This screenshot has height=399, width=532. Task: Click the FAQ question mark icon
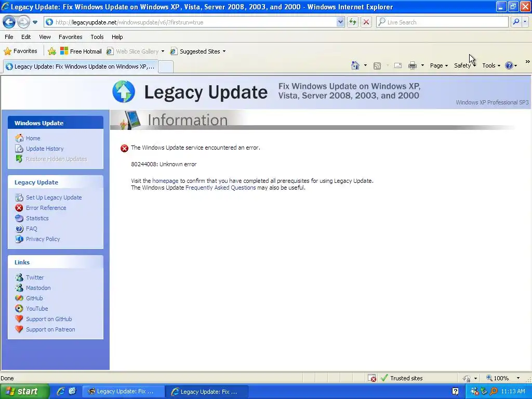click(19, 229)
